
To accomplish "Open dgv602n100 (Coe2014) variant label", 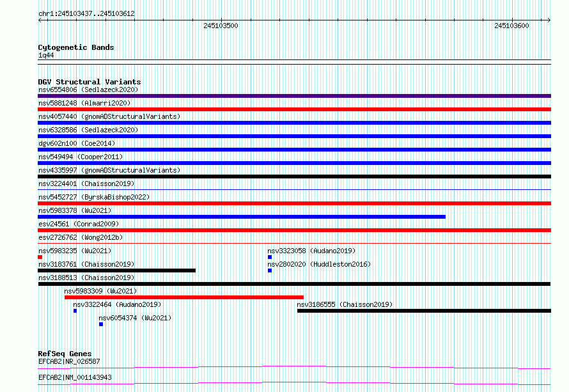I will [x=77, y=143].
